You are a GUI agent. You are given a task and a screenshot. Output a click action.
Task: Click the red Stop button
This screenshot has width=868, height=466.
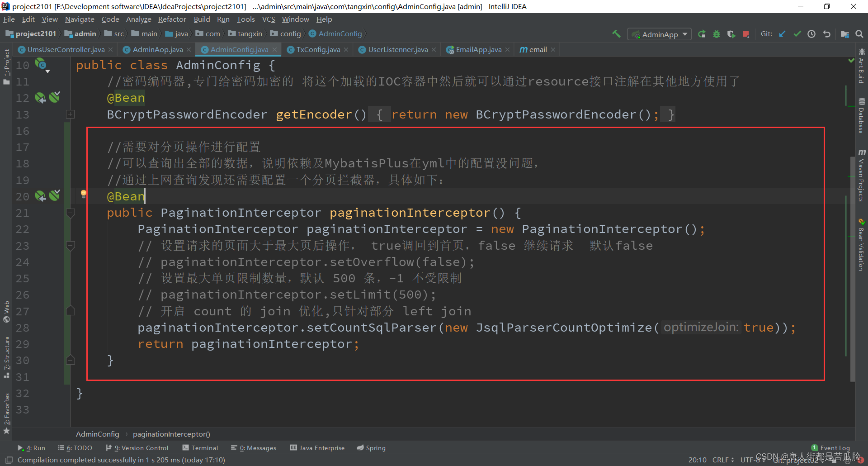(x=746, y=34)
